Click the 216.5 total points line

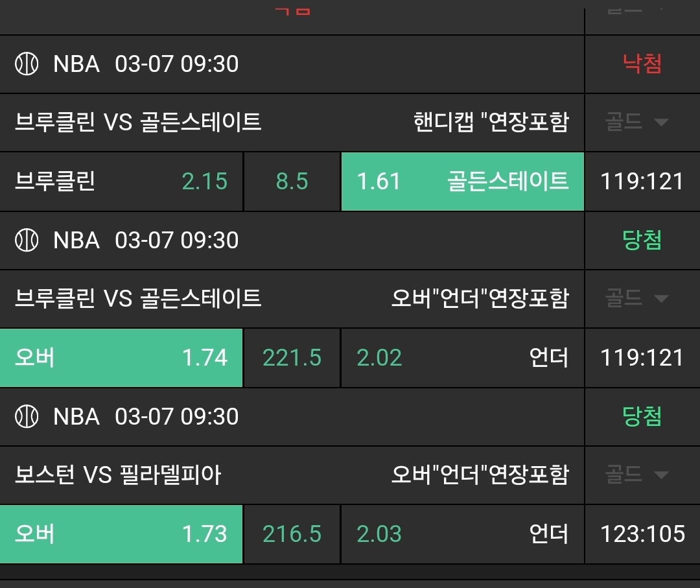pos(292,534)
